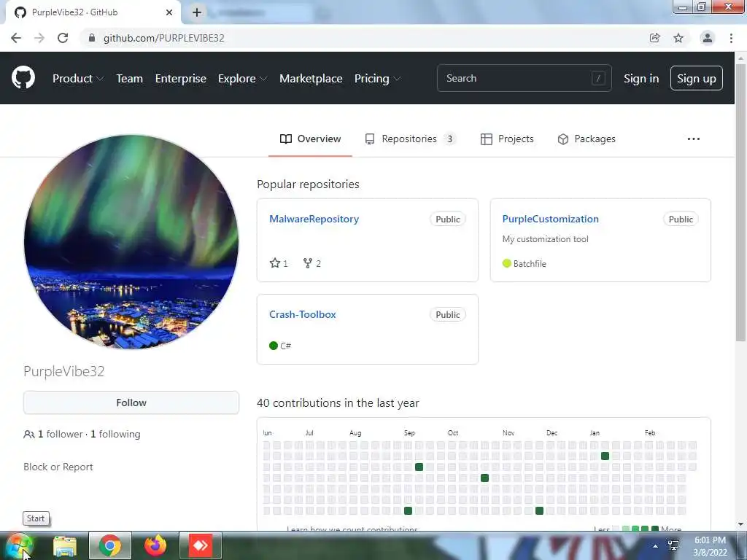
Task: Open File Explorer from the taskbar
Action: [65, 546]
